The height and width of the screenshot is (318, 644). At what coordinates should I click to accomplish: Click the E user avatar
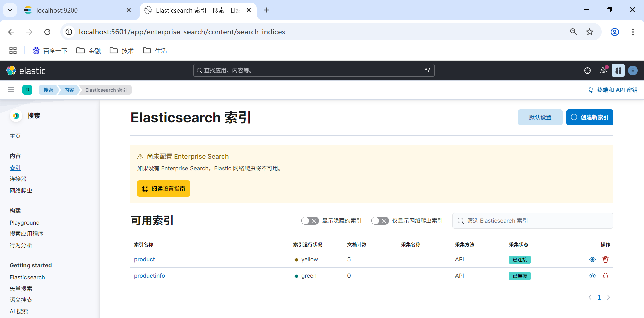pos(633,71)
